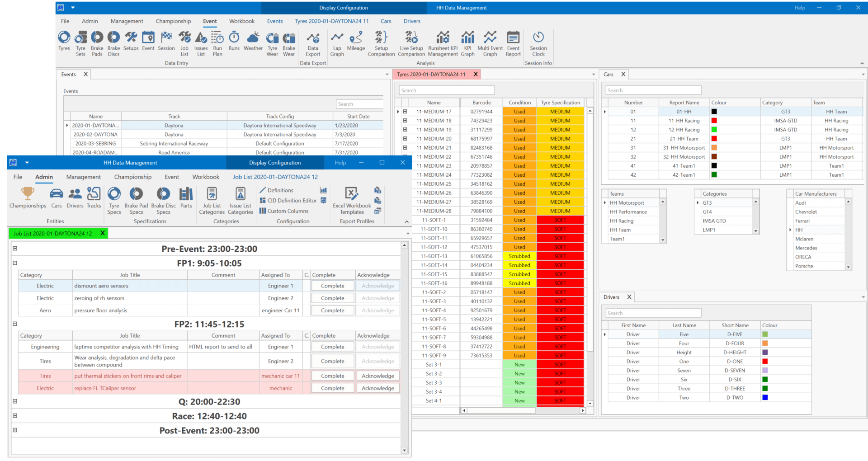Viewport: 868px width, 461px height.
Task: Mark 'pressure floor analysis' job Complete
Action: tap(333, 310)
